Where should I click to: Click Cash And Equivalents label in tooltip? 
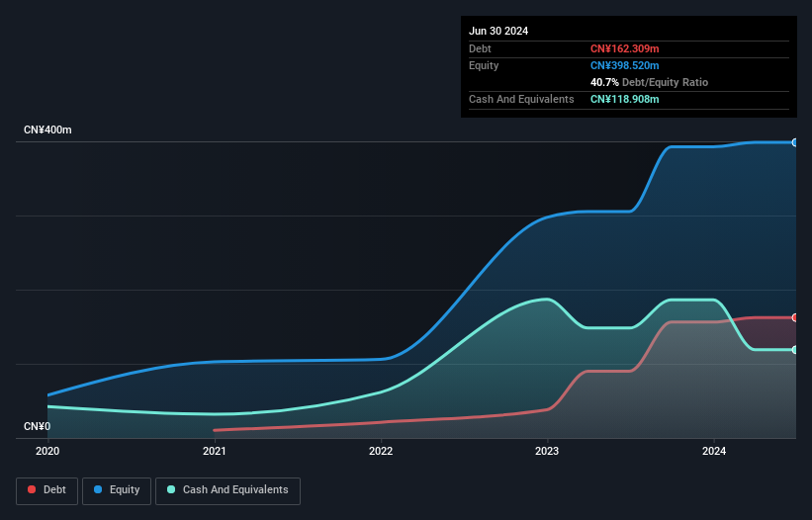pyautogui.click(x=521, y=99)
